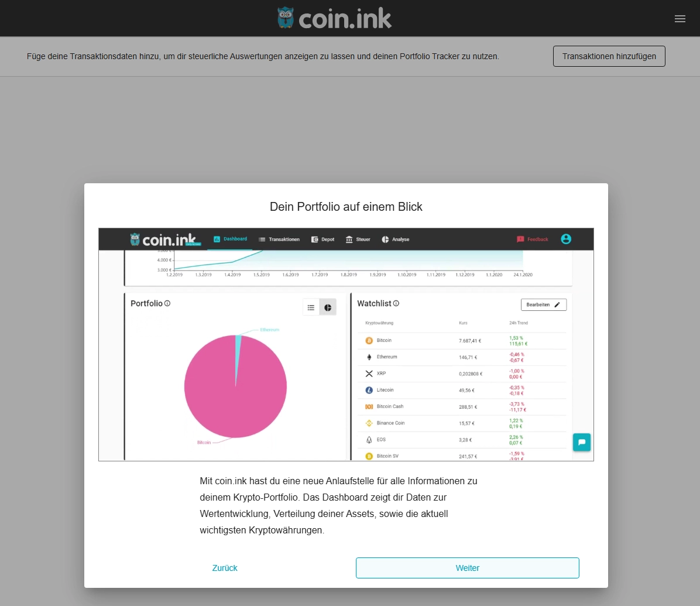This screenshot has height=606, width=700.
Task: Click the Kryptowährung column header
Action: 379,323
